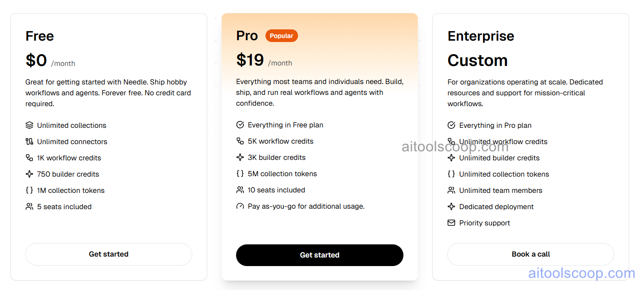The image size is (644, 290).
Task: Click Get started on the Pro plan
Action: (320, 255)
